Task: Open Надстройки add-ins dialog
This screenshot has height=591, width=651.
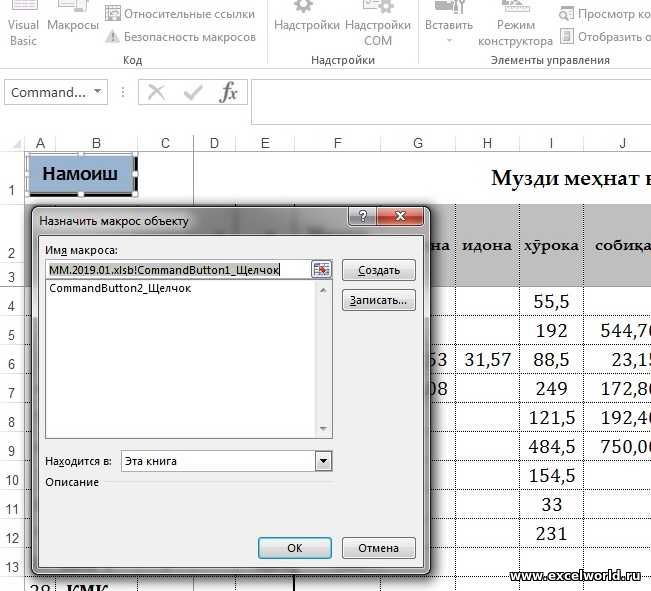Action: tap(307, 19)
